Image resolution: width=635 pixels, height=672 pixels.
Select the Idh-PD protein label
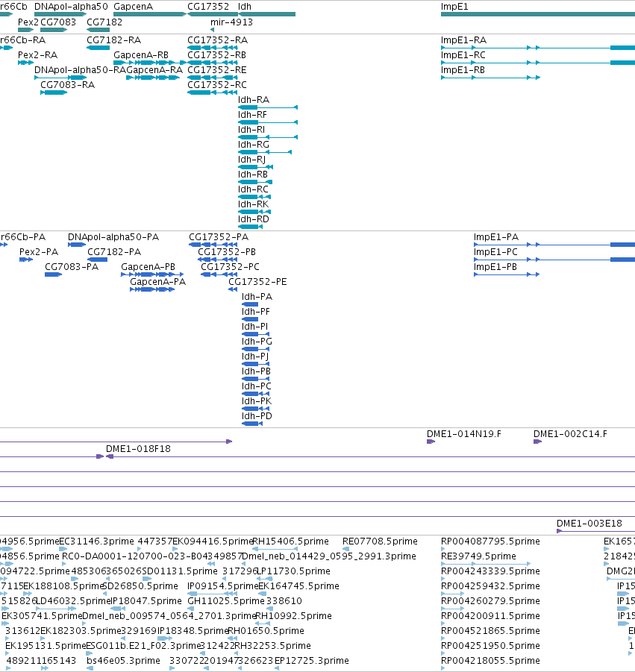point(257,416)
